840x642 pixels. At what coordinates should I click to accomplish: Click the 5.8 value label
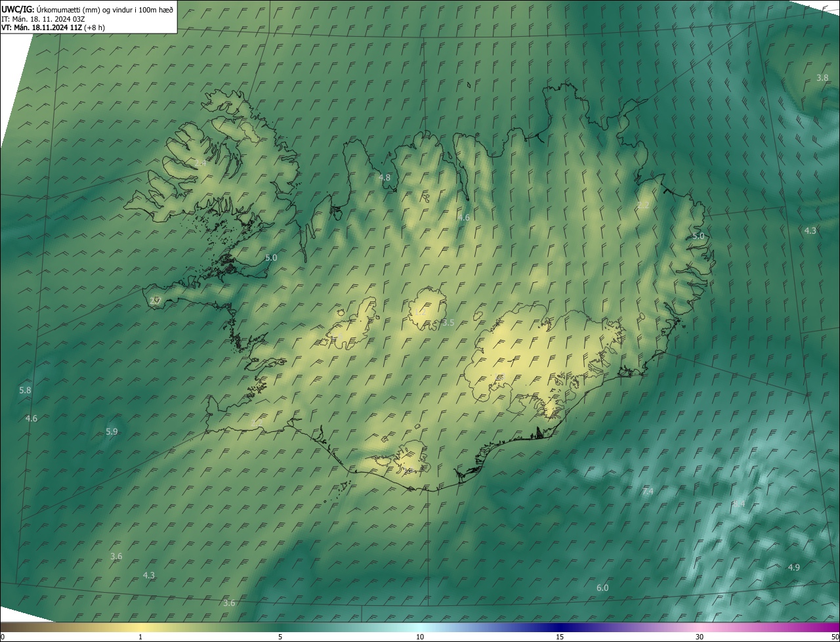pos(25,390)
